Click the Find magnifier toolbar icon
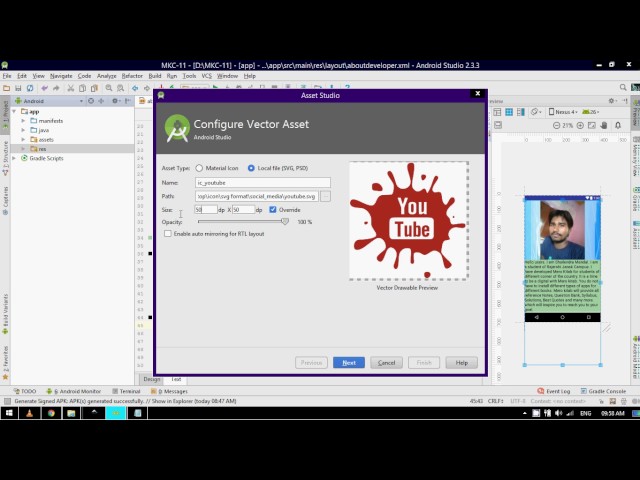 [109, 88]
